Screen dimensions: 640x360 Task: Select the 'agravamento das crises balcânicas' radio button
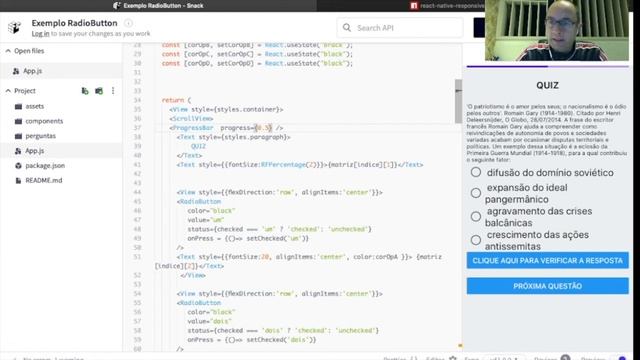[476, 216]
